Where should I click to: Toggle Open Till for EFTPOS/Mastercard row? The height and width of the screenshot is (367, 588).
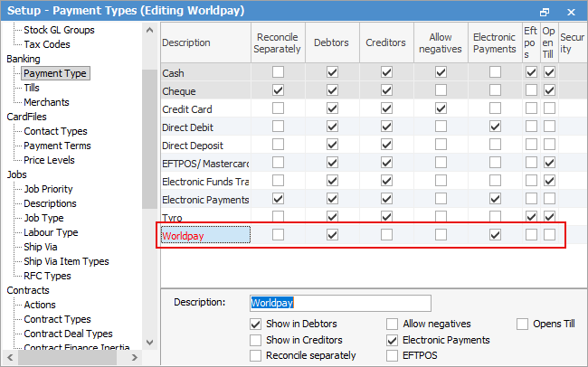[x=549, y=163]
